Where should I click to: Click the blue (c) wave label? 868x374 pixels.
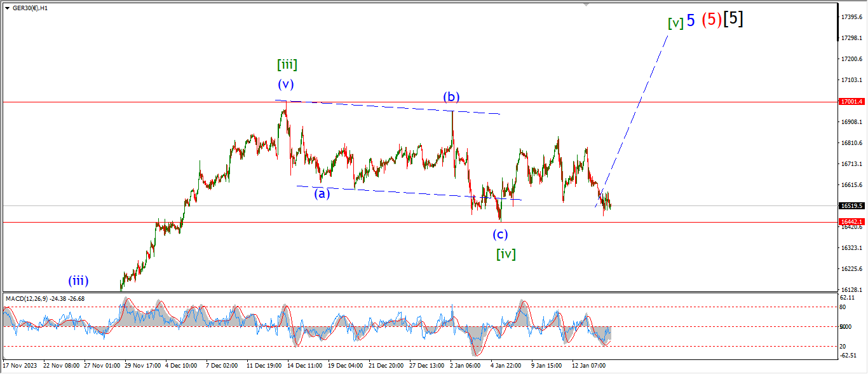pos(501,234)
